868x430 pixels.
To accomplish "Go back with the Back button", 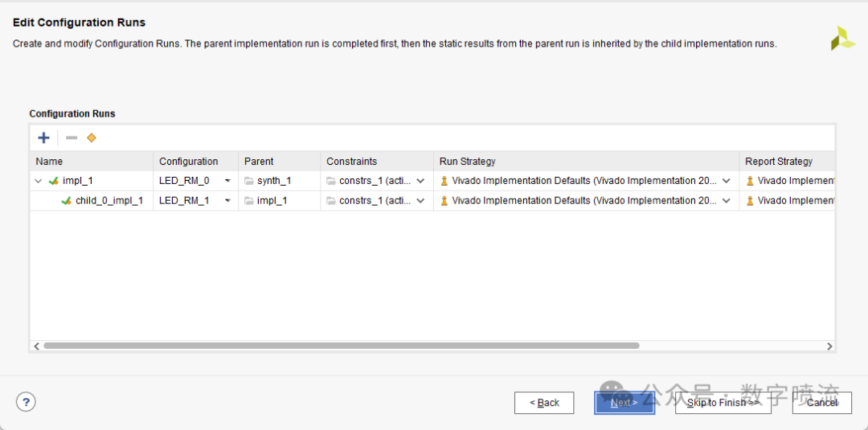I will pos(544,403).
